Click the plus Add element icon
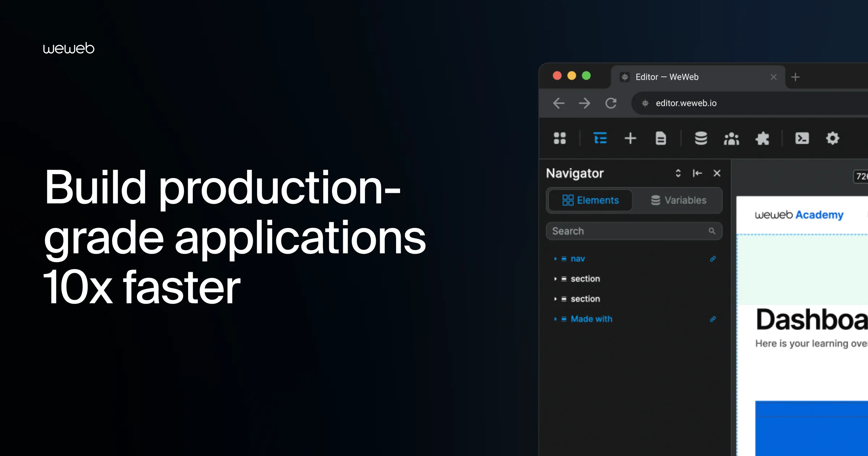Image resolution: width=868 pixels, height=456 pixels. point(630,138)
